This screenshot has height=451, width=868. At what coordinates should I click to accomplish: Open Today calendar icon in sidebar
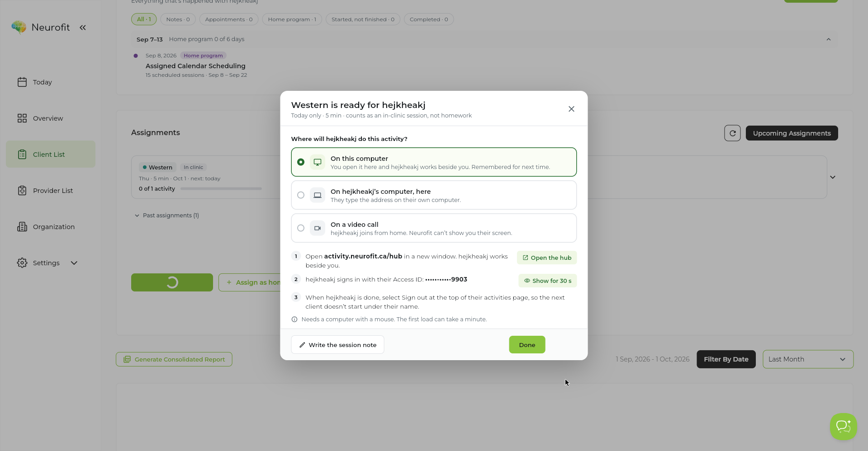[22, 82]
